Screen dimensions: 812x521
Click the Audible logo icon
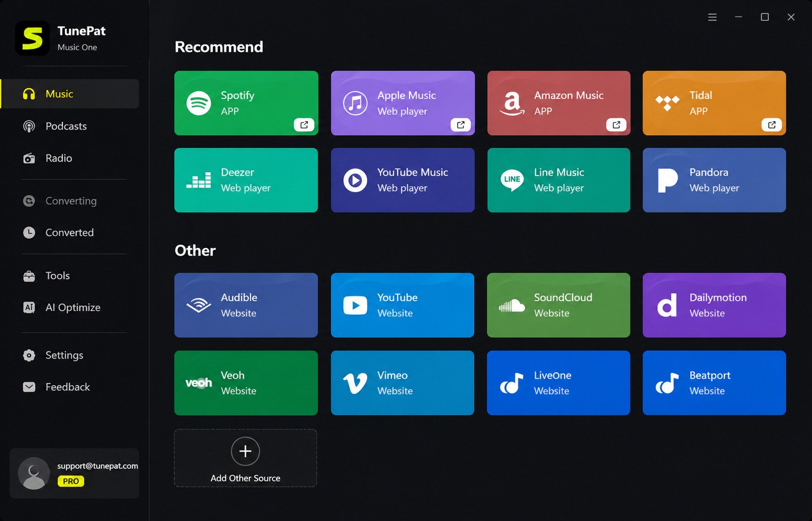[199, 305]
